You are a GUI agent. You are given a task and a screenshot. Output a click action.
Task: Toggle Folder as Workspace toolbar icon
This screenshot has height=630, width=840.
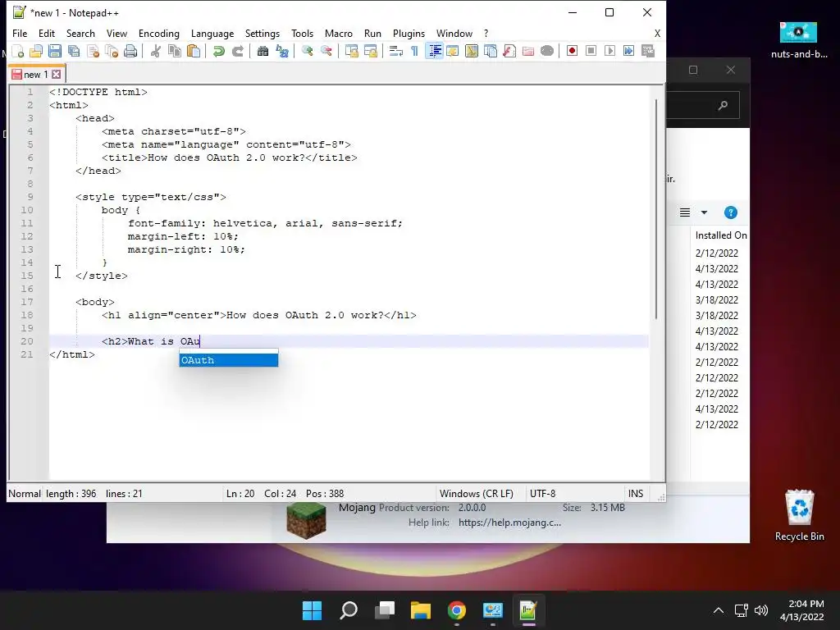tap(528, 51)
